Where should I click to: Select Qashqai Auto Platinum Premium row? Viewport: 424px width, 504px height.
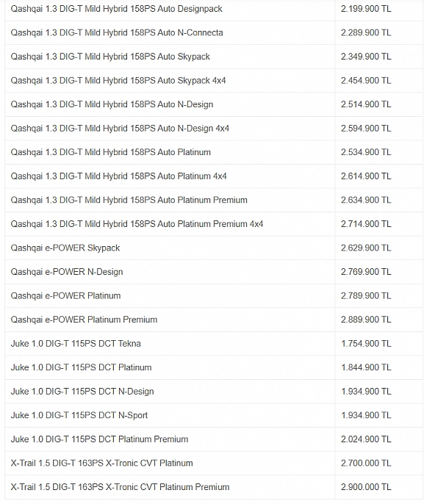[214, 200]
